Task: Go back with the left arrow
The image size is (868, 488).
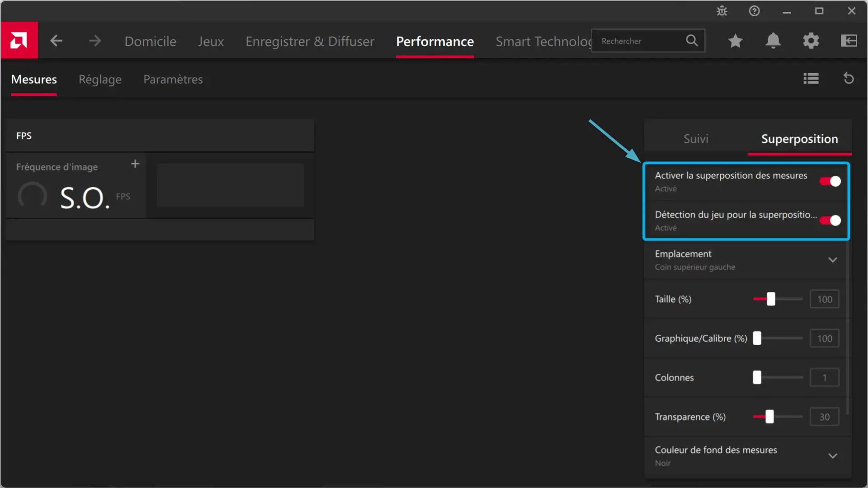Action: coord(56,41)
